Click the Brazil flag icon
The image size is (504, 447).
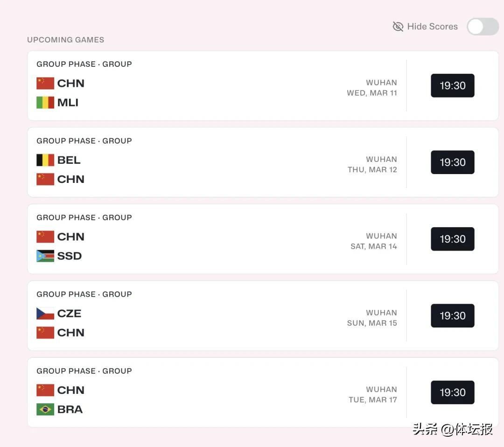point(45,409)
